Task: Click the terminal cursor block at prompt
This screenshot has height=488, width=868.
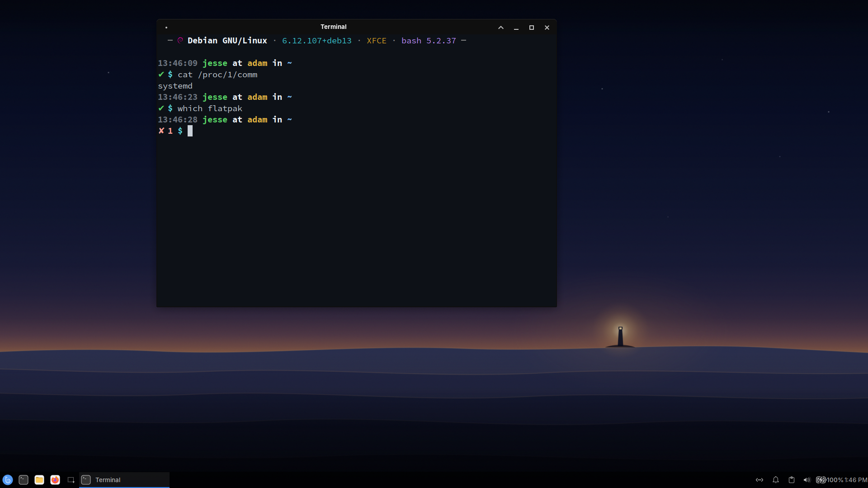Action: pos(190,131)
